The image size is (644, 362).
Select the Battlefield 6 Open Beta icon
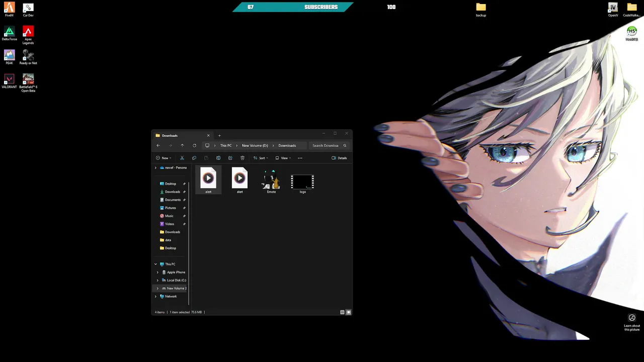[x=28, y=83]
